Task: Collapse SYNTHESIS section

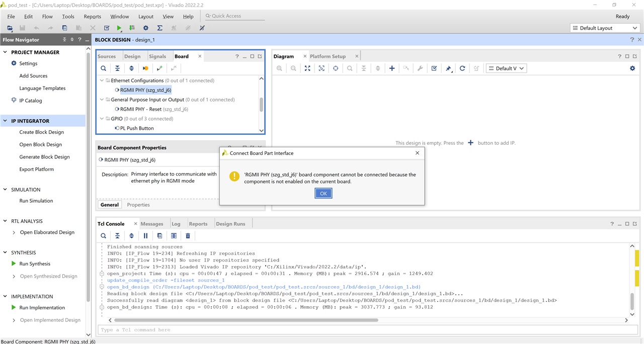Action: (x=5, y=252)
